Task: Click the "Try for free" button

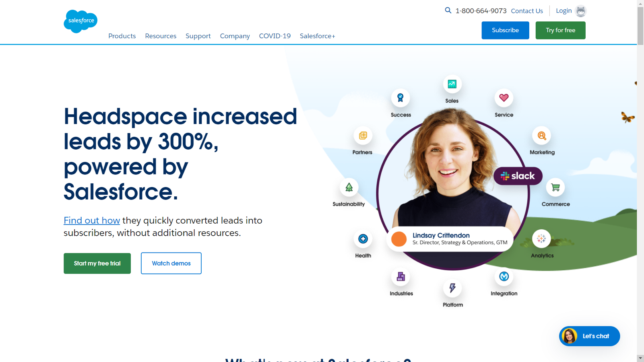Action: click(560, 30)
